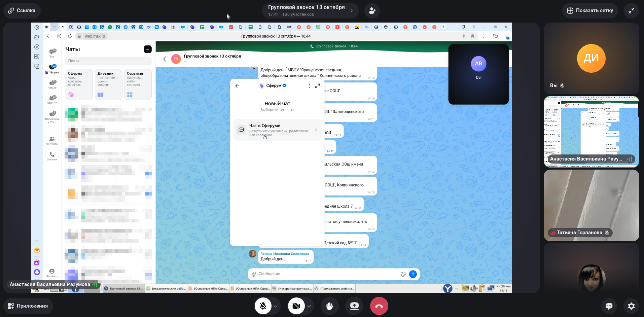Raise hand in the call
Screen dimensions: 644x317
click(x=329, y=306)
